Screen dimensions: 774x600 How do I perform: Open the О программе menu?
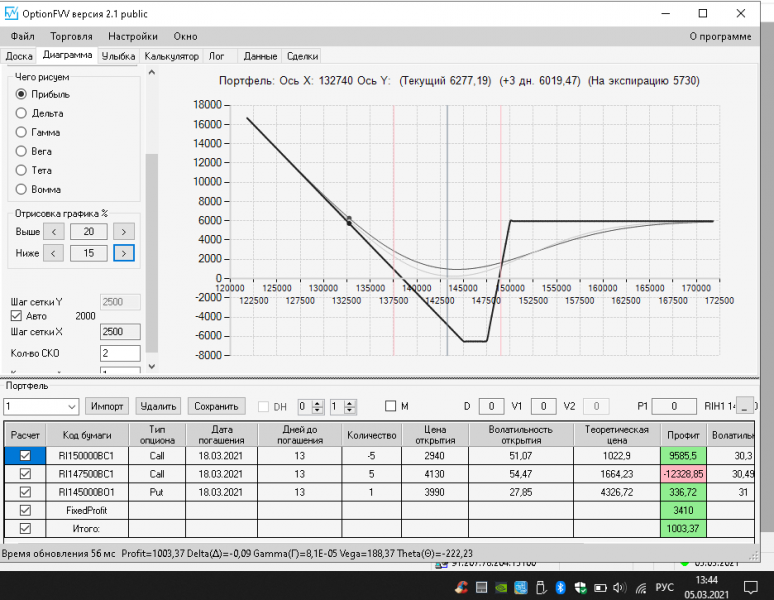(720, 37)
